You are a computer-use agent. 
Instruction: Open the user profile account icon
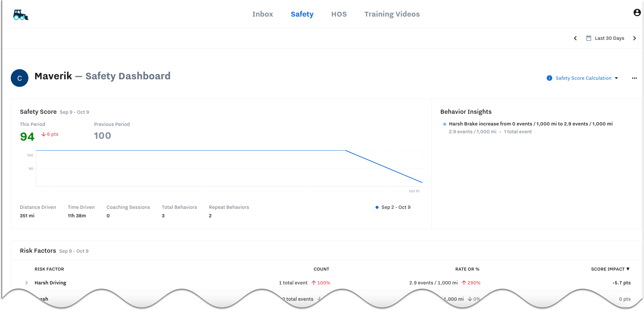[x=637, y=12]
